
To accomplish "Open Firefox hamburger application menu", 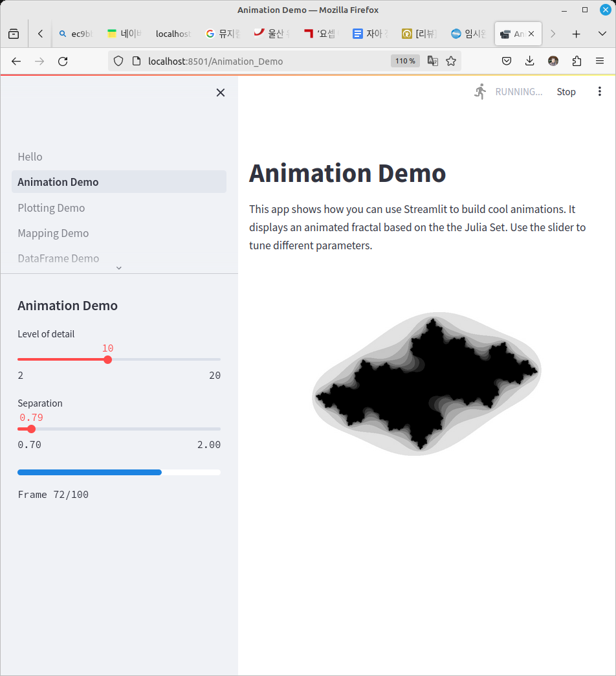I will pos(600,62).
